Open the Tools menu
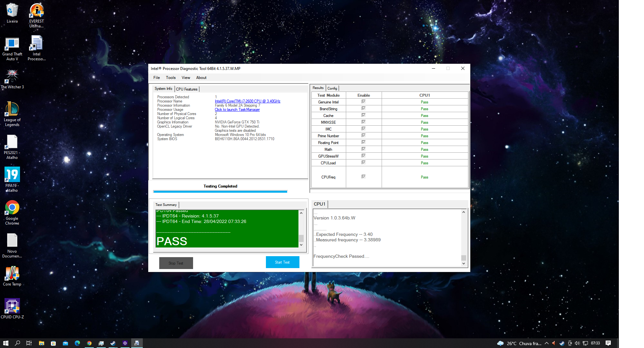Viewport: 644px width, 348px height. (x=171, y=78)
